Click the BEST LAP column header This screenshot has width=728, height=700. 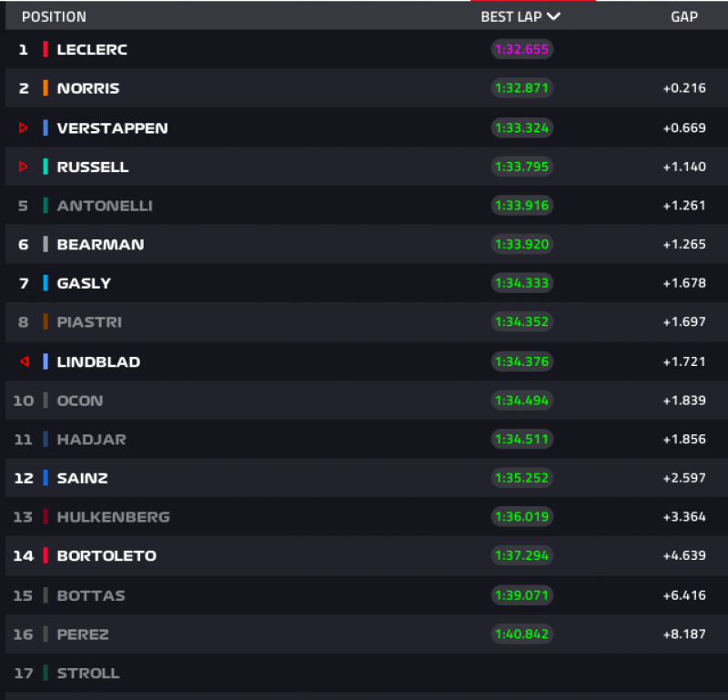click(511, 16)
